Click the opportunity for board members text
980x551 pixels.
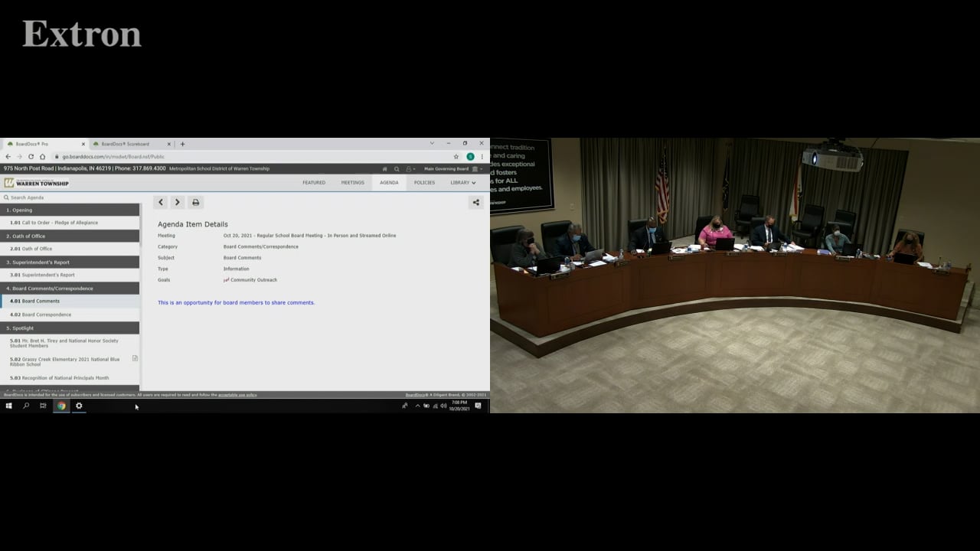[x=236, y=302]
